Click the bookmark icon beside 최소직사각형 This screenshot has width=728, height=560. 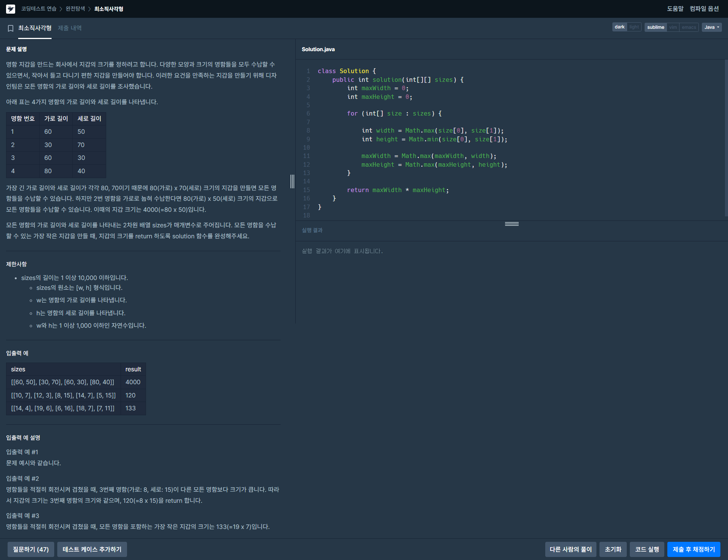click(11, 28)
